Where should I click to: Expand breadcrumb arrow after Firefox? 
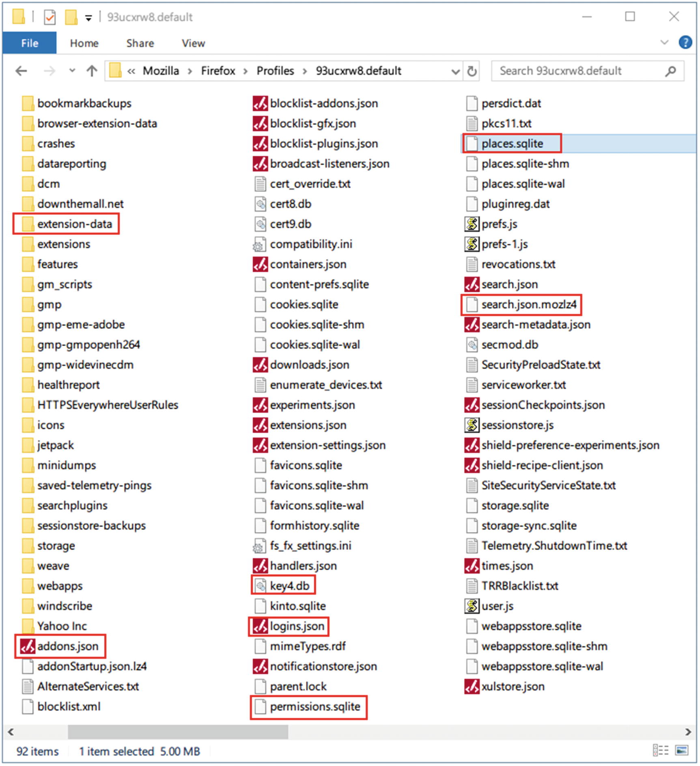click(x=246, y=72)
